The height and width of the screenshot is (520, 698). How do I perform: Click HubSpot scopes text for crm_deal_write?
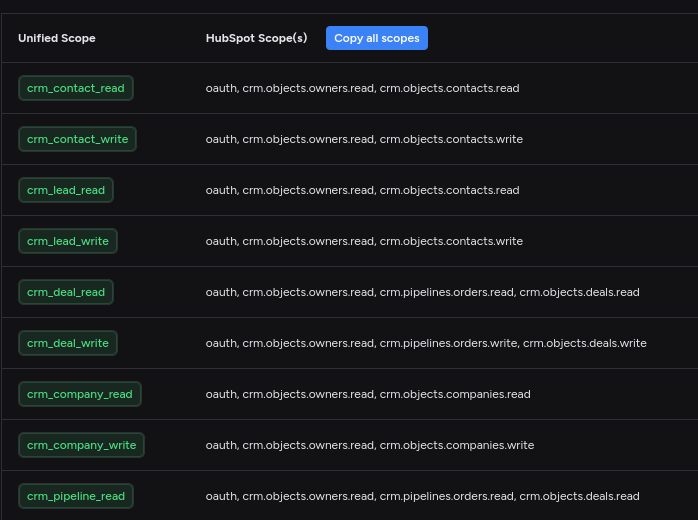426,343
